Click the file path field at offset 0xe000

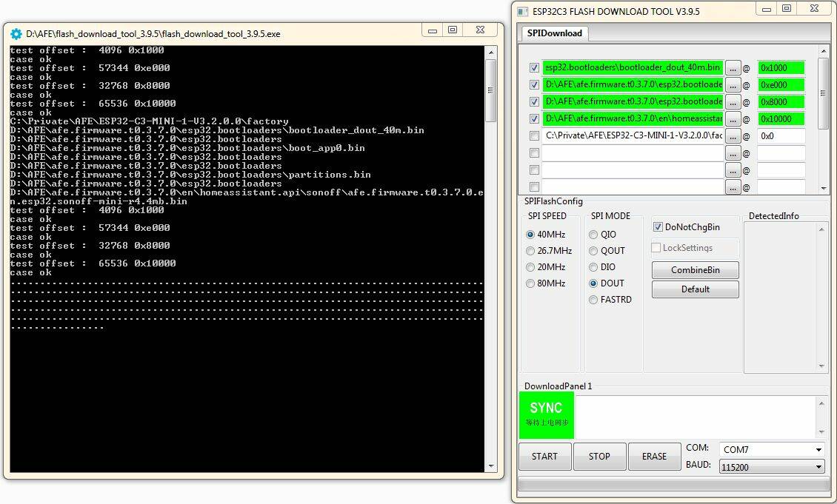click(633, 85)
